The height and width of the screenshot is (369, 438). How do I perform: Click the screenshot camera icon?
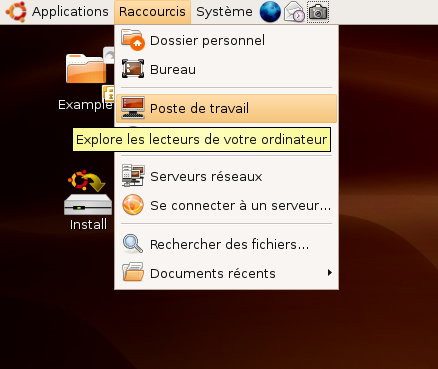(318, 12)
